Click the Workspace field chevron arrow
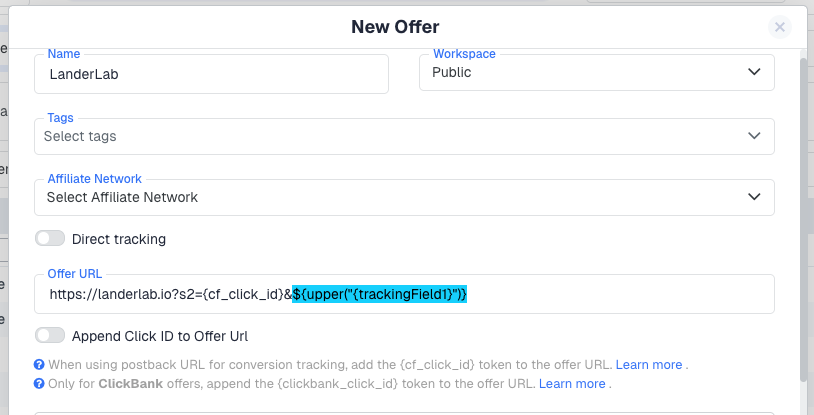The image size is (814, 415). coord(754,72)
